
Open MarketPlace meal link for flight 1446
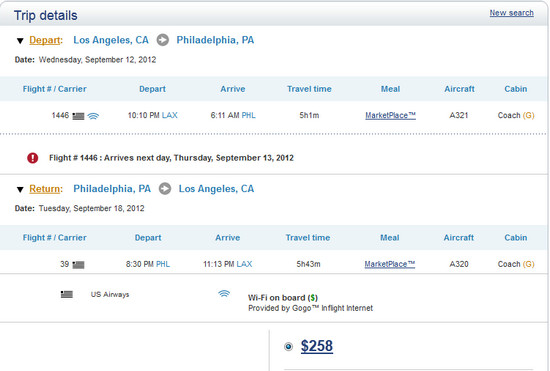pos(390,115)
